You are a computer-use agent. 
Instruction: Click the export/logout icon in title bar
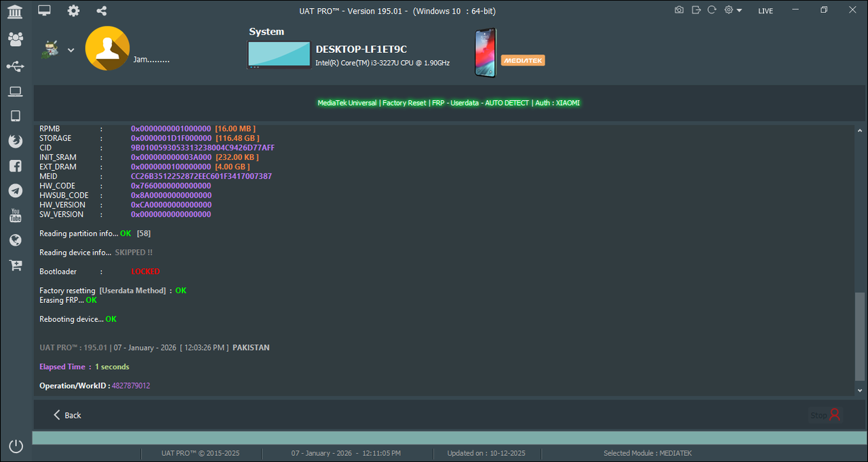click(x=696, y=10)
